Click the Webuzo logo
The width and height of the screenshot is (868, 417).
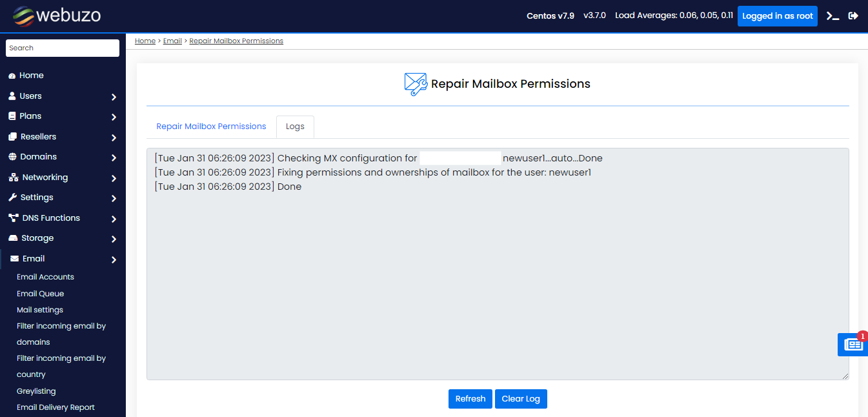[x=57, y=15]
